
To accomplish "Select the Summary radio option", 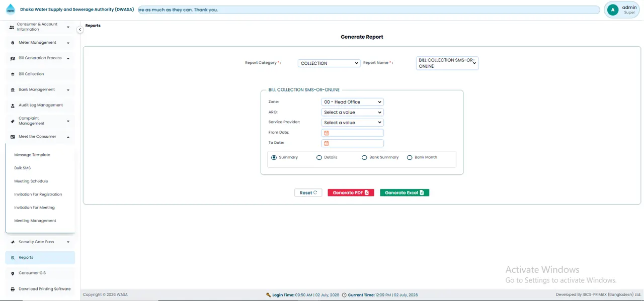I will [274, 157].
